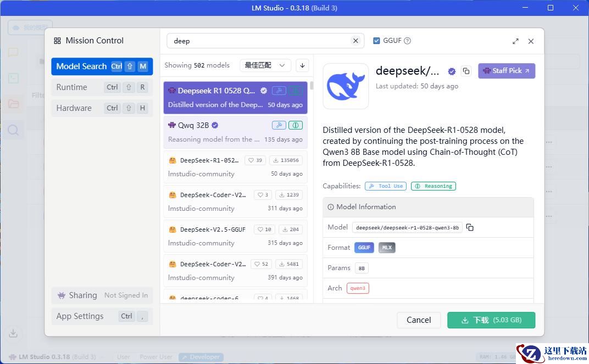This screenshot has height=364, width=589.
Task: Copy the model name next to the title
Action: pyautogui.click(x=466, y=71)
